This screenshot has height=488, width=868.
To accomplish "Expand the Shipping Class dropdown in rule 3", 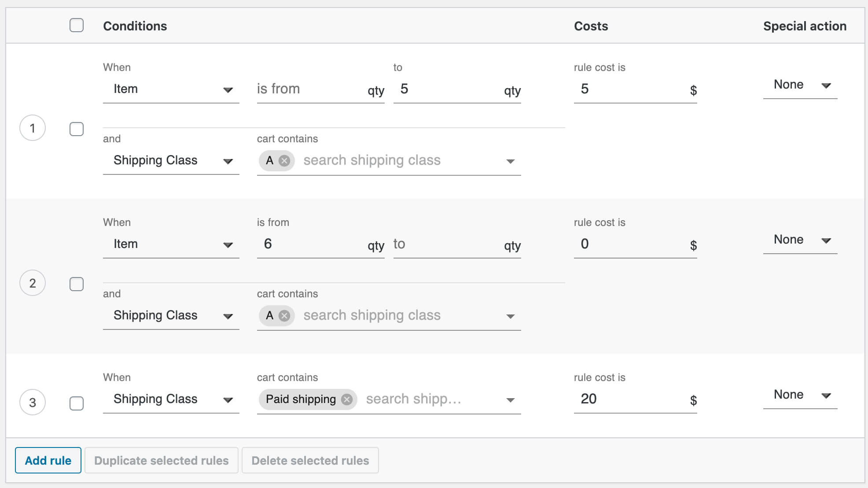I will coord(228,399).
